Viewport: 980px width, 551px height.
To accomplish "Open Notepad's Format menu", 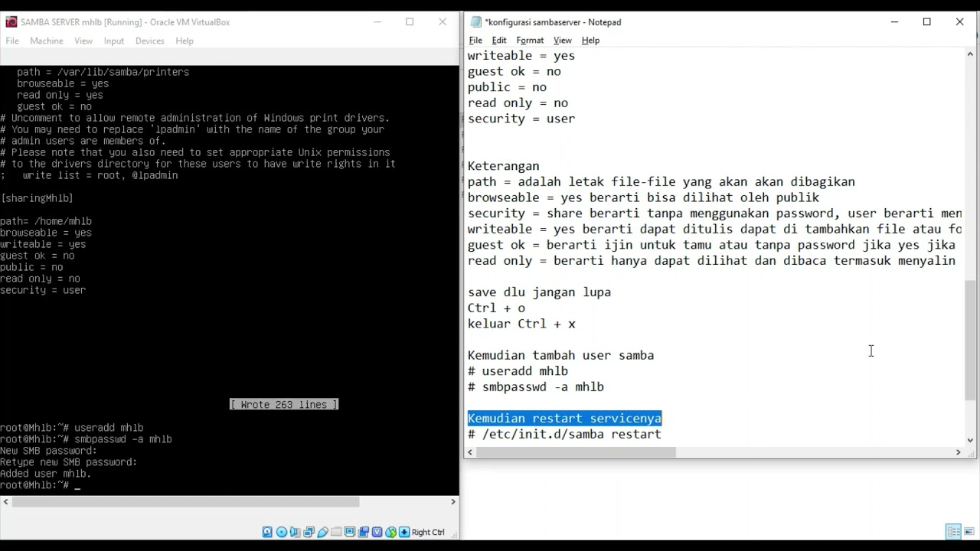I will click(530, 40).
